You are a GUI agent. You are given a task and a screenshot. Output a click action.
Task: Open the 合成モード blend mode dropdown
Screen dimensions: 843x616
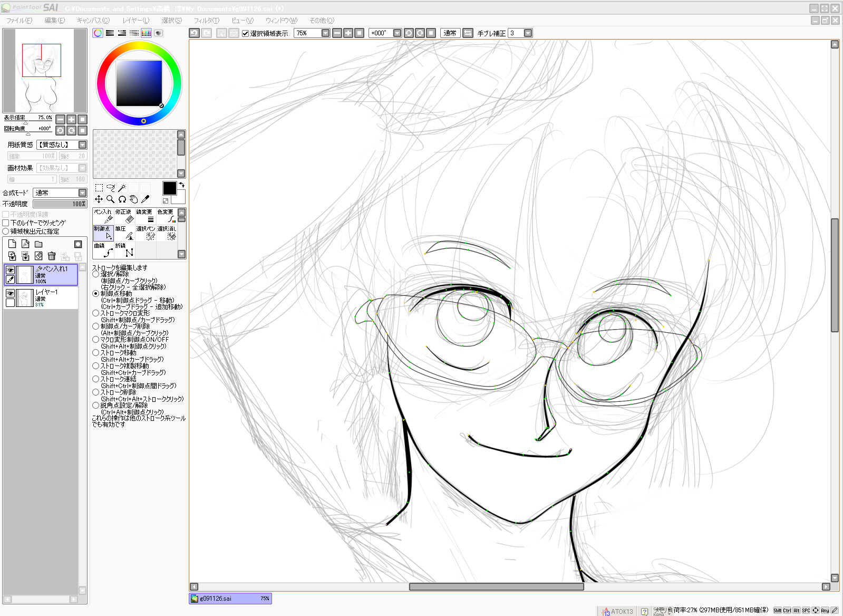tap(83, 193)
